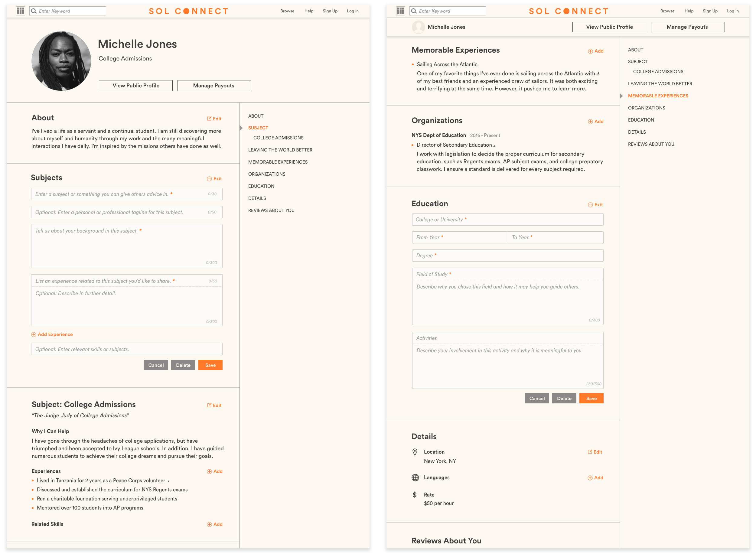Click Edit pencil icon in About section
Screen dimensions: 756x557
(209, 119)
